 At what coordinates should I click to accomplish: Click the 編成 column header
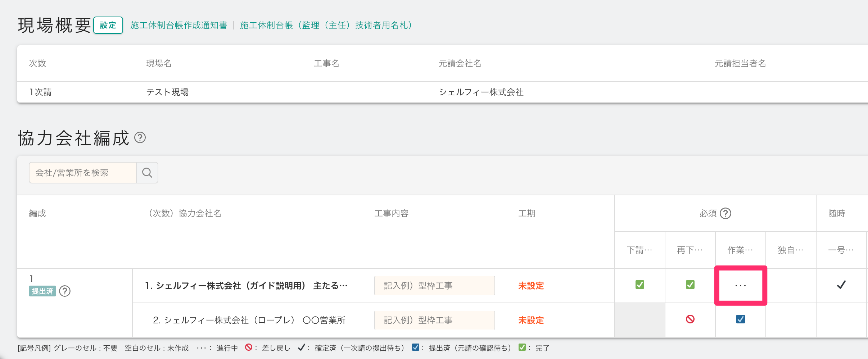37,213
